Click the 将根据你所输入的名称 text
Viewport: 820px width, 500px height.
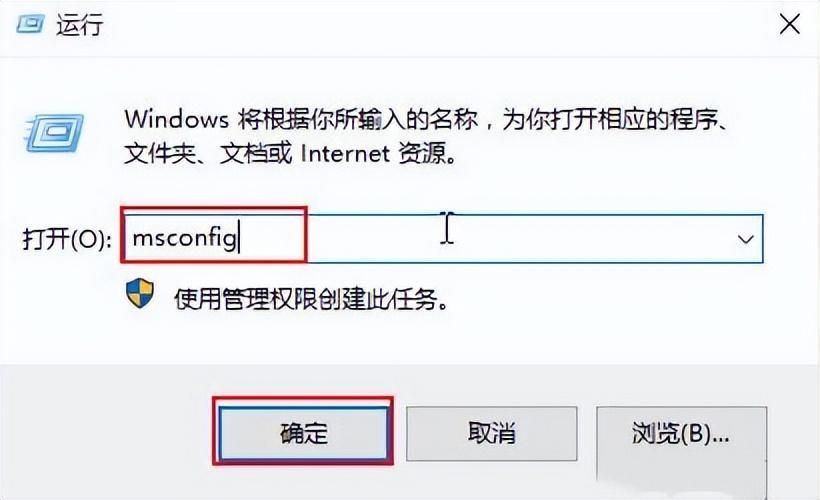[358, 120]
